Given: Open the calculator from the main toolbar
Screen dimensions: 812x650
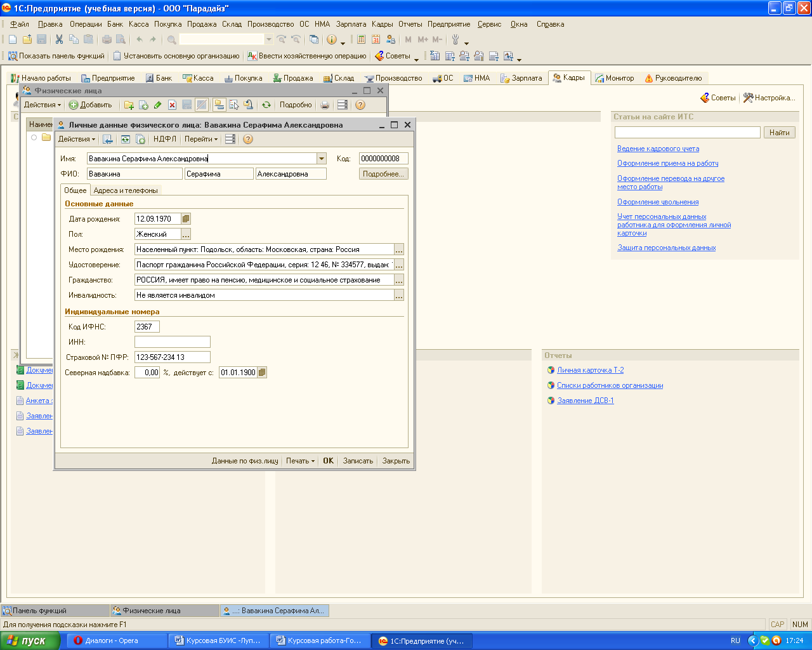Looking at the screenshot, I should [361, 39].
